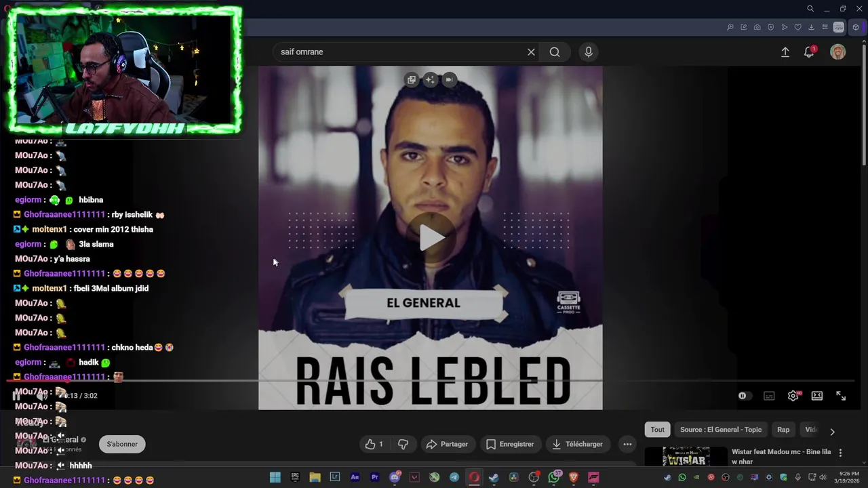Open Adobe Premiere Pro from taskbar

[x=374, y=477]
